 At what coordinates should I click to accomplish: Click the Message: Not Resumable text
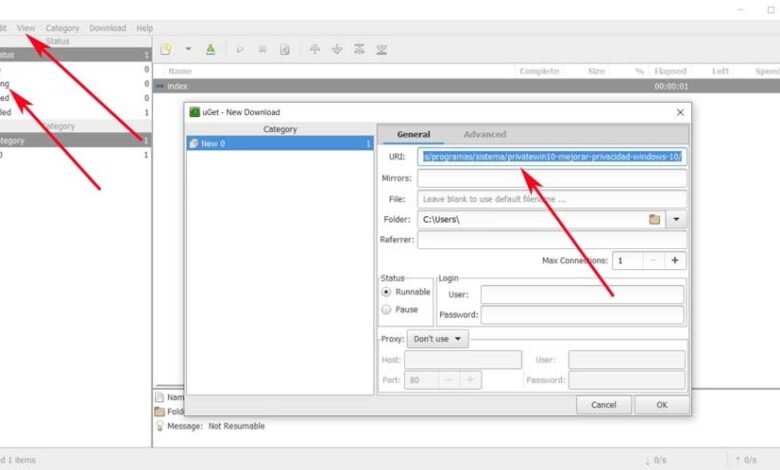(x=216, y=426)
